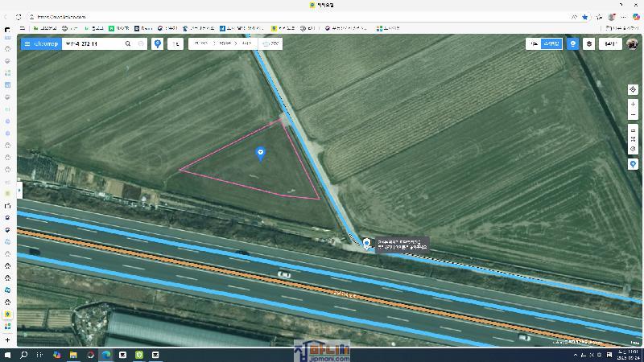Click the weather temperature button on the toolbar
This screenshot has width=644, height=362.
[272, 44]
